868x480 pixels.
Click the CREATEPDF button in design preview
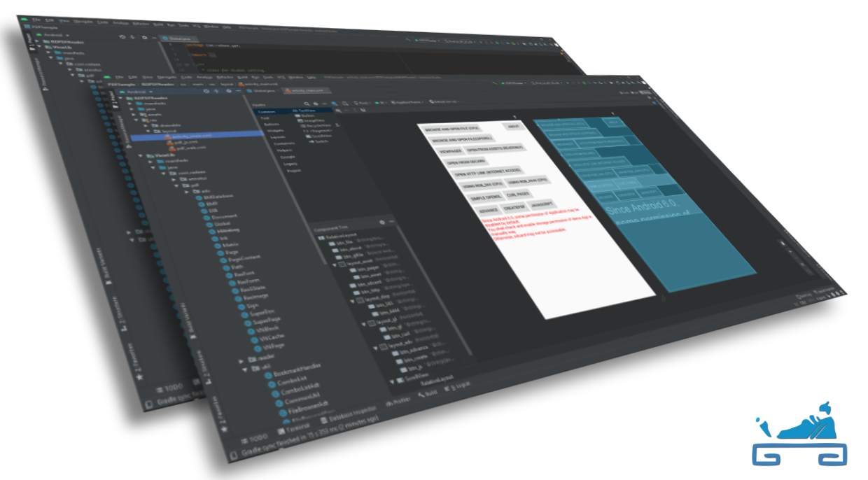(514, 208)
